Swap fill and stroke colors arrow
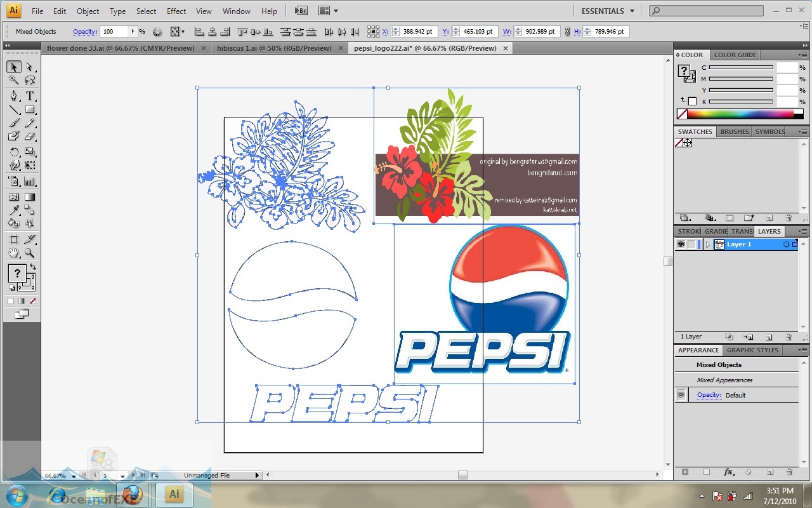Screen dimensions: 812x508 point(33,267)
